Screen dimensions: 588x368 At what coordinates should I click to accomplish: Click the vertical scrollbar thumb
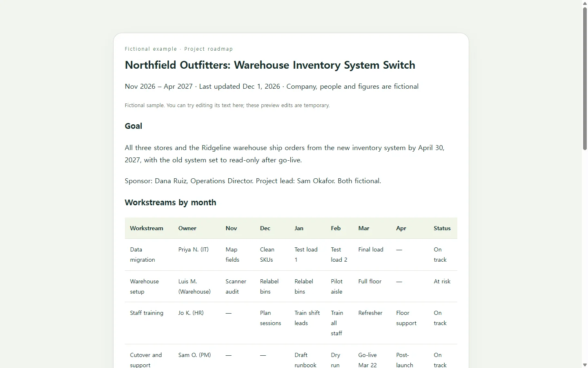pos(585,79)
